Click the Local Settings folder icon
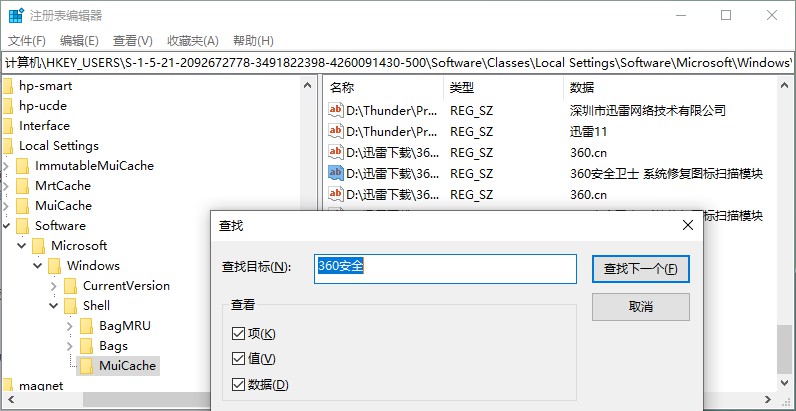The image size is (796, 411). tap(7, 146)
